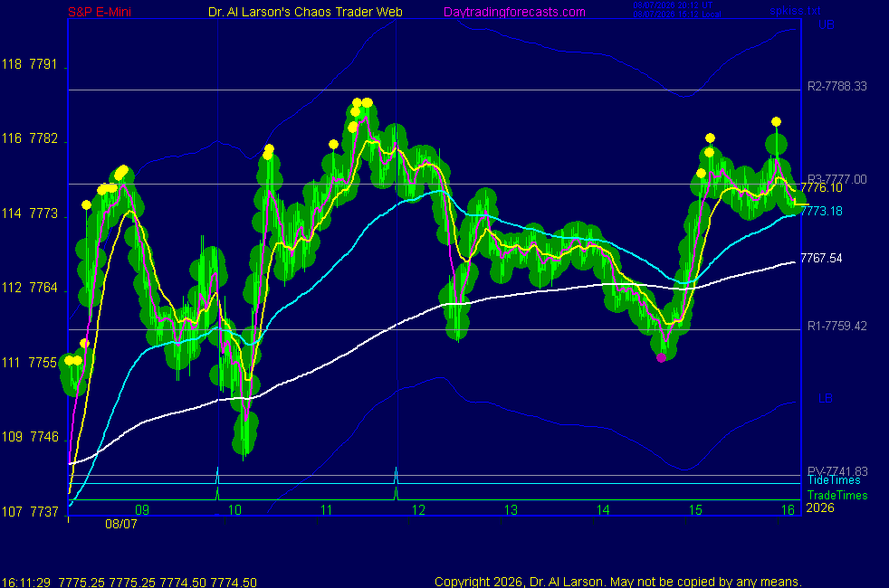The height and width of the screenshot is (588, 889).
Task: Click the cyan 7773.18 average value
Action: pyautogui.click(x=821, y=212)
